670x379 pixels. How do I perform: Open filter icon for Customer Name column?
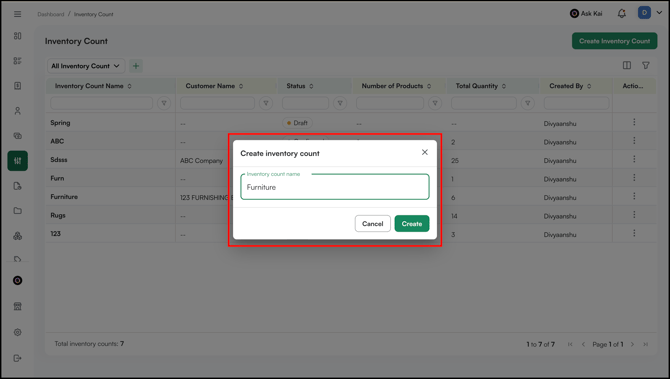click(x=266, y=103)
